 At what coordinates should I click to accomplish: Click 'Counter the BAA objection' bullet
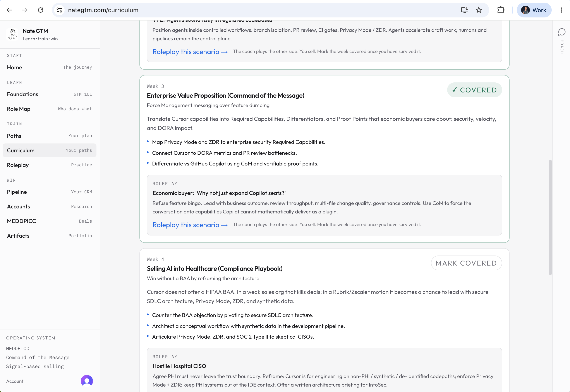233,315
